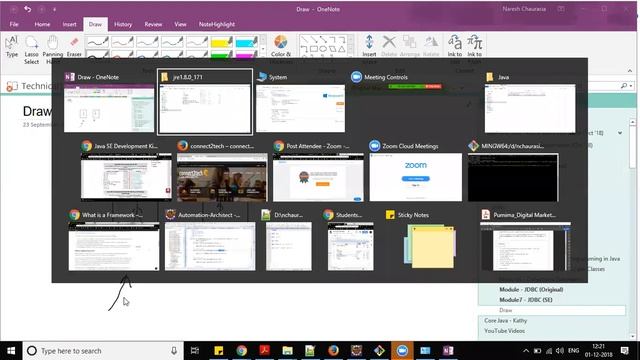Open the History tab
The image size is (640, 360).
[x=123, y=24]
